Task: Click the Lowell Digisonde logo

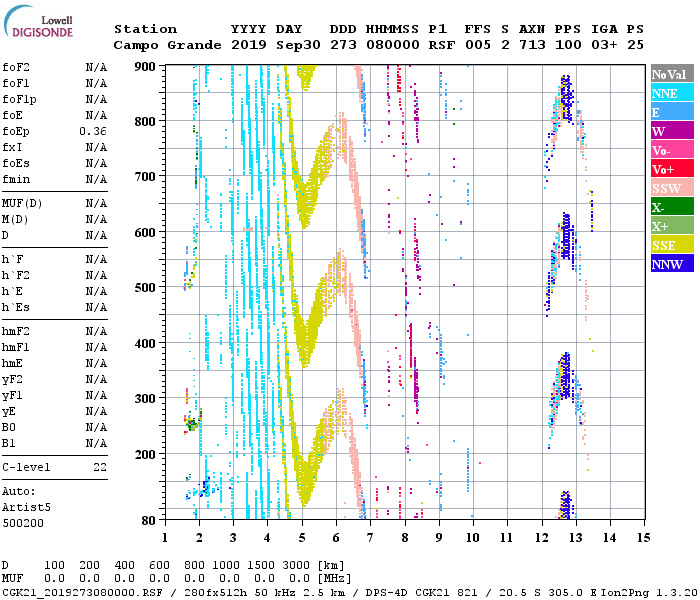Action: tap(38, 22)
